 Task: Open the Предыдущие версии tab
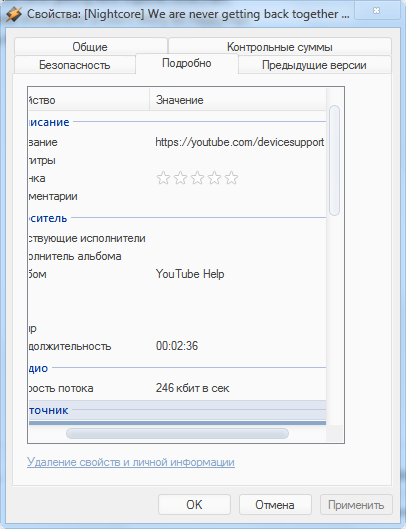[315, 65]
